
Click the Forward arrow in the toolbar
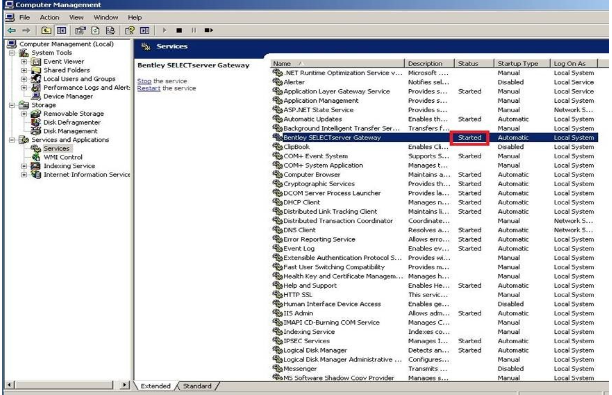click(26, 30)
